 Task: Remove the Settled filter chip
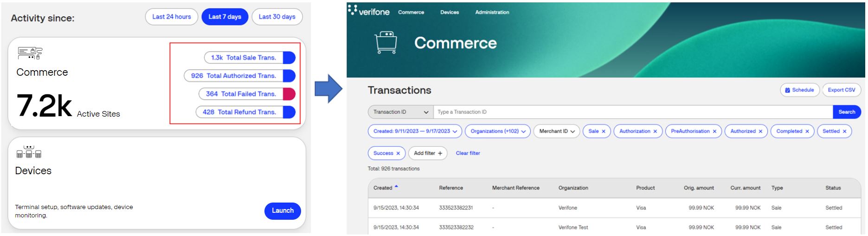pyautogui.click(x=844, y=131)
